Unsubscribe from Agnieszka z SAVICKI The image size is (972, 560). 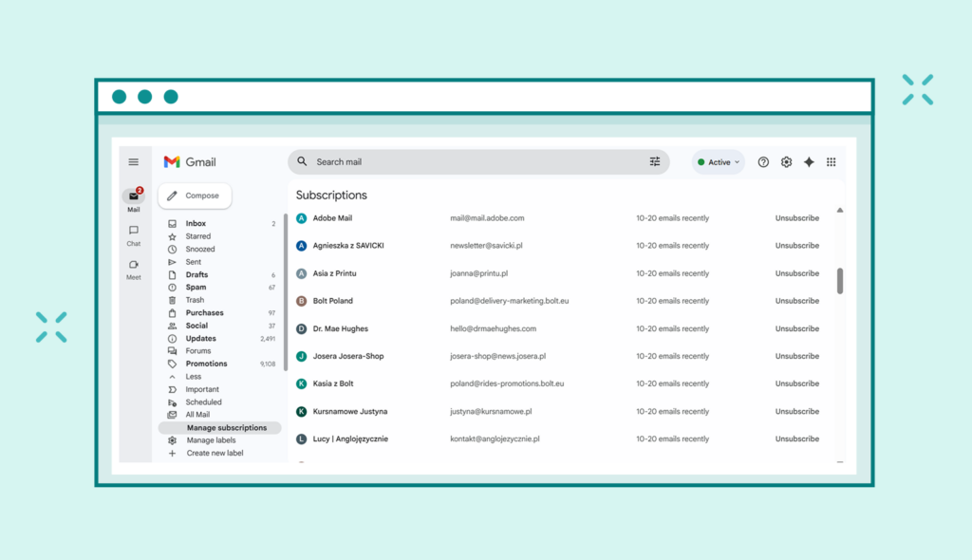coord(797,246)
